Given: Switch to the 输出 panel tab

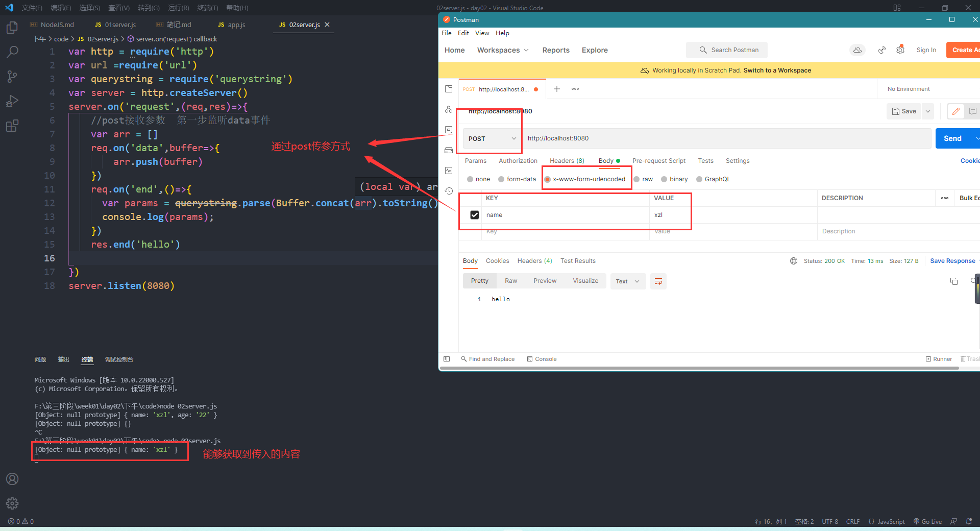Looking at the screenshot, I should (x=63, y=359).
